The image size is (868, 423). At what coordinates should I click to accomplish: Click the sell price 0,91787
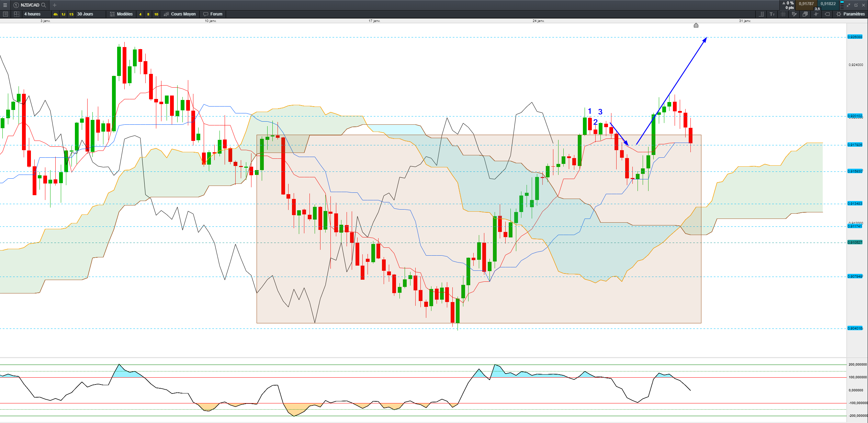pyautogui.click(x=806, y=4)
